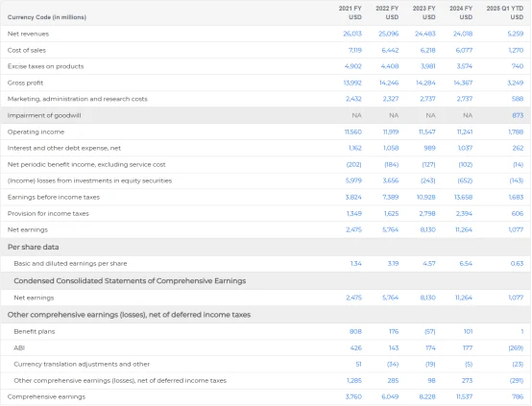Open the 2023 FY Operating income 11,547
Viewport: 532px width, 406px height.
427,131
